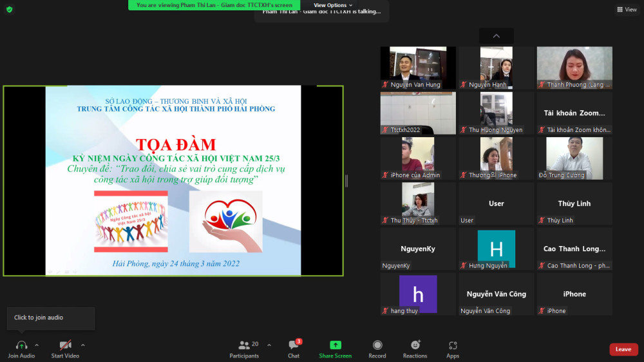Select Nguyen Van Hung's video thumbnail
The height and width of the screenshot is (362, 644).
point(417,67)
